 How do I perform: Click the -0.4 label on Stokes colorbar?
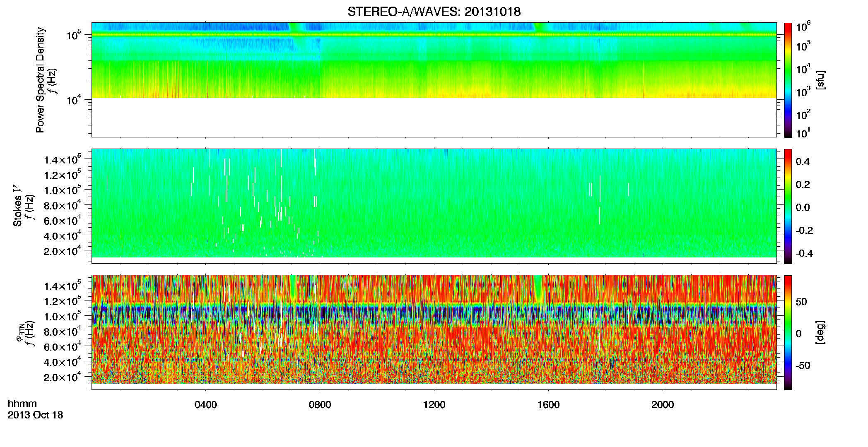tap(804, 253)
